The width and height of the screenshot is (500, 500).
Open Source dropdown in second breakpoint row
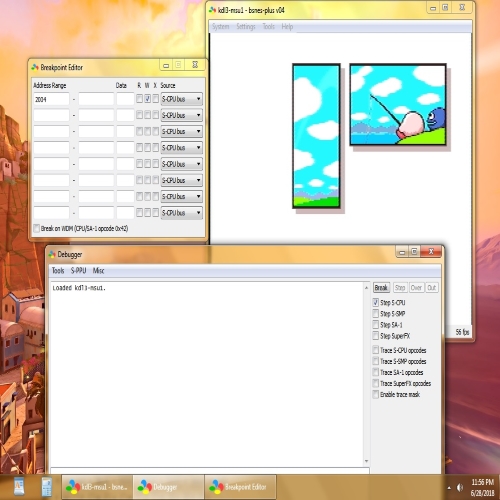[x=182, y=115]
